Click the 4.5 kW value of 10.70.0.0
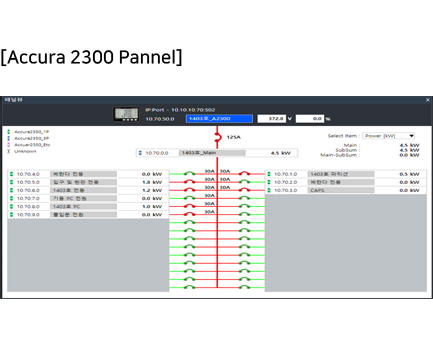The width and height of the screenshot is (433, 361). tap(281, 153)
